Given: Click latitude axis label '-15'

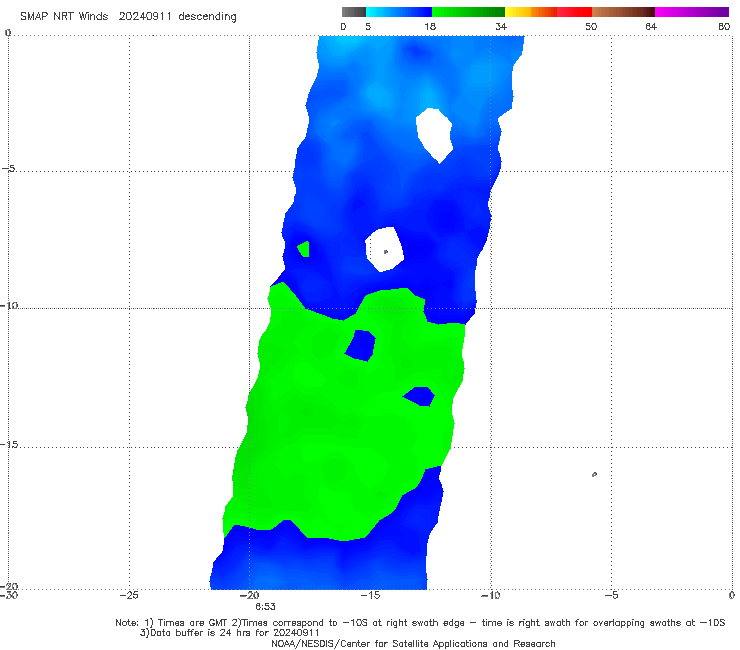Looking at the screenshot, I should point(8,445).
